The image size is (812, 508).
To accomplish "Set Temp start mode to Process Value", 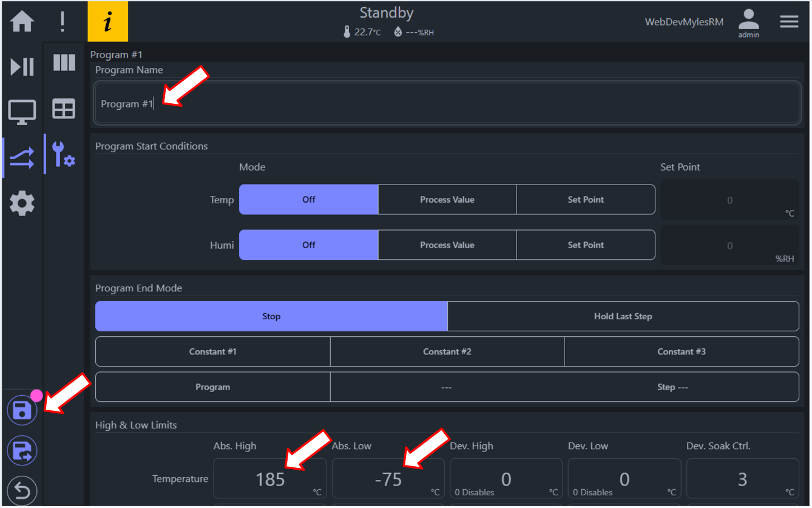I will point(447,200).
